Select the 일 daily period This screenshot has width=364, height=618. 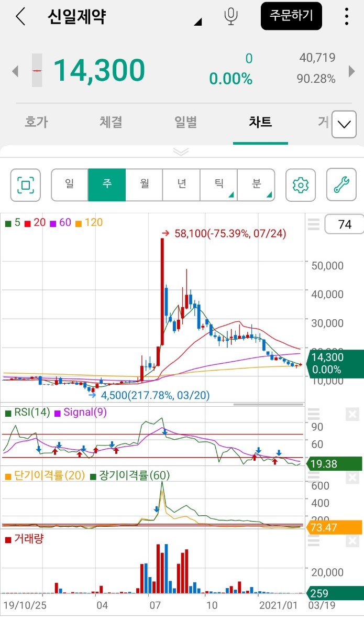tap(70, 185)
